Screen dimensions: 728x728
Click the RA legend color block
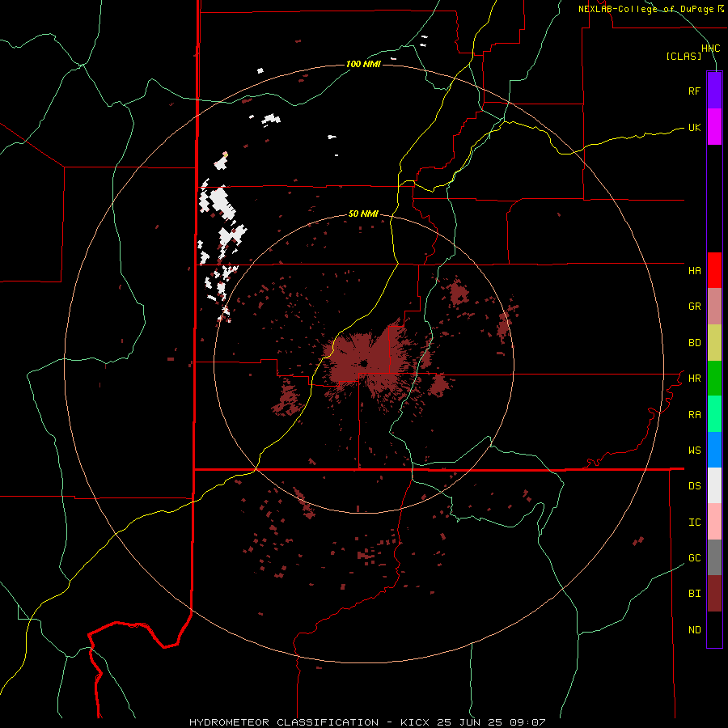click(714, 414)
